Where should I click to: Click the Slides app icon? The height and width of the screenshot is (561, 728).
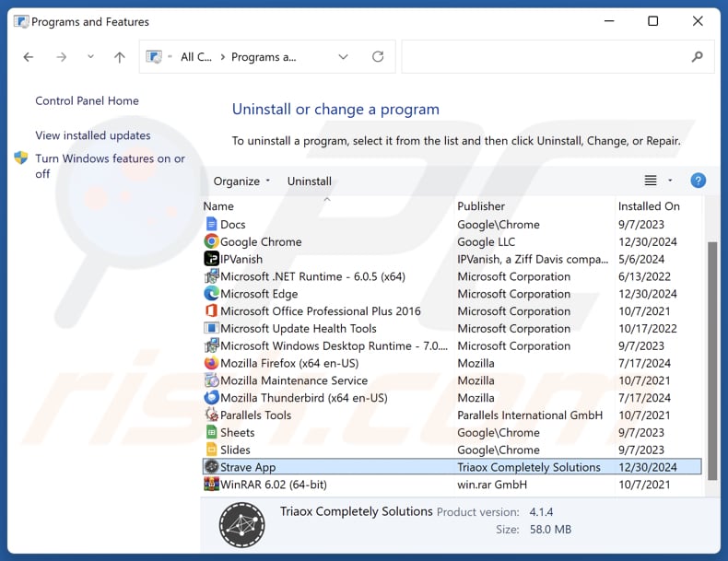coord(211,450)
